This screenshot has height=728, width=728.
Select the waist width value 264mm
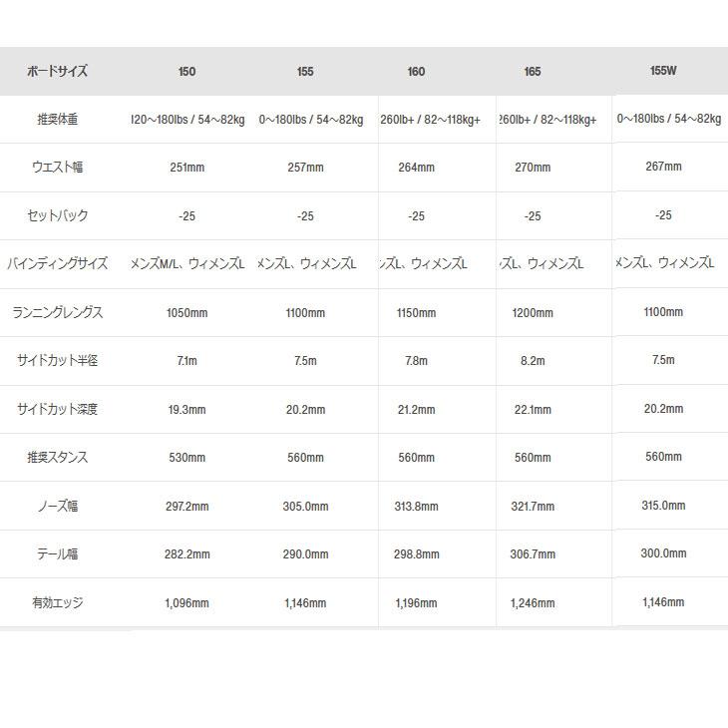click(x=416, y=168)
